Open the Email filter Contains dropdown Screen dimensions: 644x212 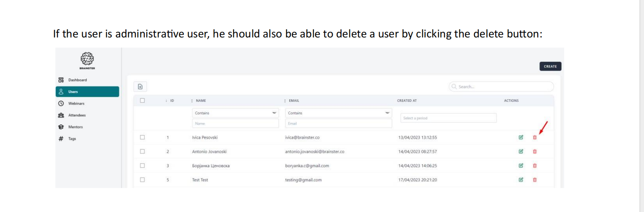pyautogui.click(x=338, y=113)
